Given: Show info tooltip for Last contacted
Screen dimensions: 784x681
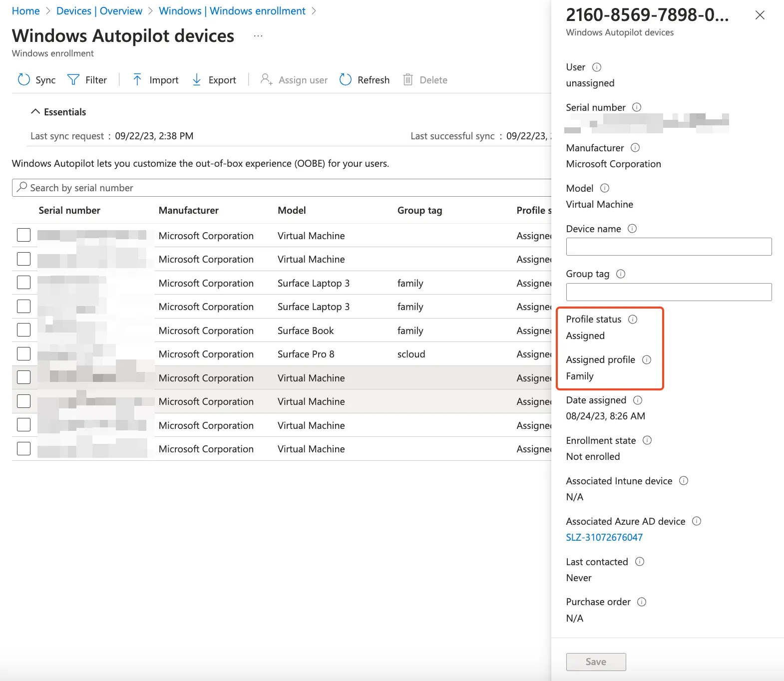Looking at the screenshot, I should (640, 562).
